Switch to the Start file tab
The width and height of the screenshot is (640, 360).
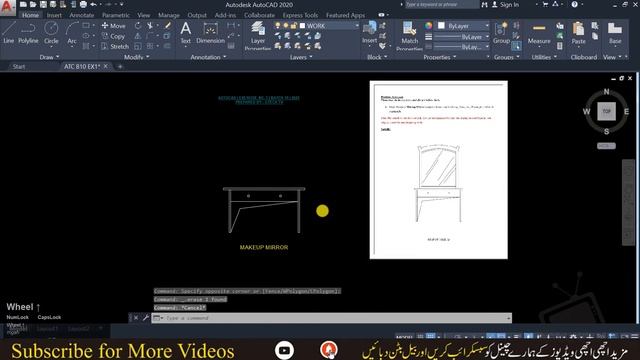coord(19,67)
